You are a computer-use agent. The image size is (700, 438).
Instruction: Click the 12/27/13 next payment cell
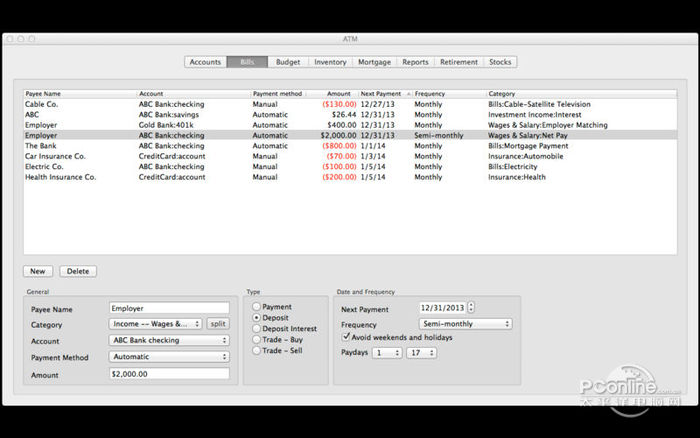[378, 104]
